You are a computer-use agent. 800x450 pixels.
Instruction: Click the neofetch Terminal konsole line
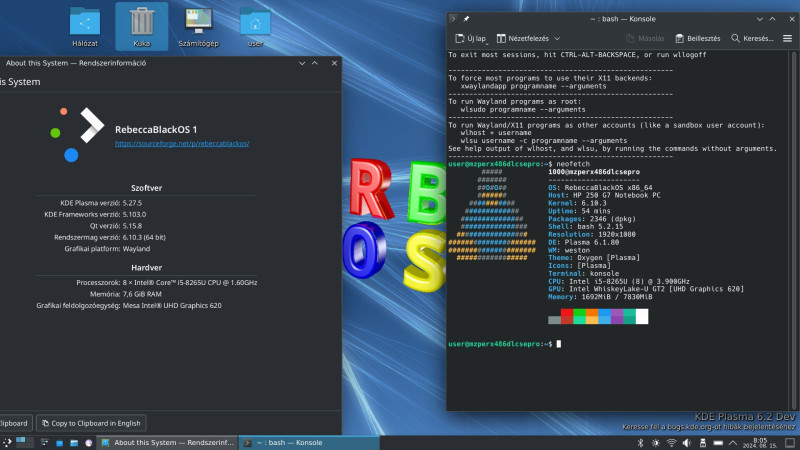[583, 273]
